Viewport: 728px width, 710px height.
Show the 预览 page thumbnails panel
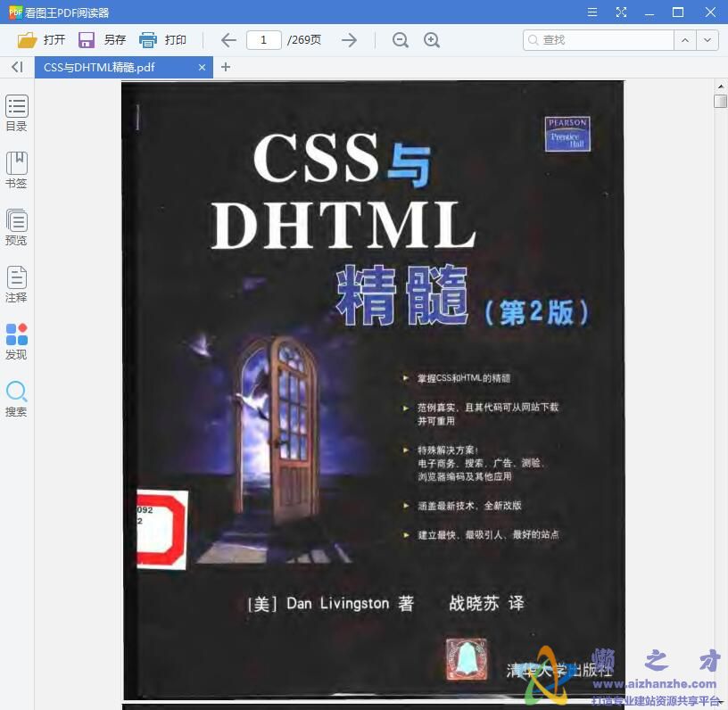16,227
